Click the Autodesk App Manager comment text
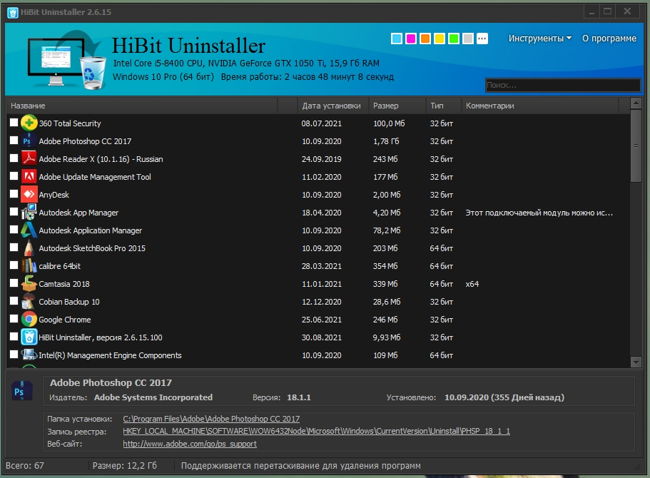The height and width of the screenshot is (478, 650). [539, 213]
